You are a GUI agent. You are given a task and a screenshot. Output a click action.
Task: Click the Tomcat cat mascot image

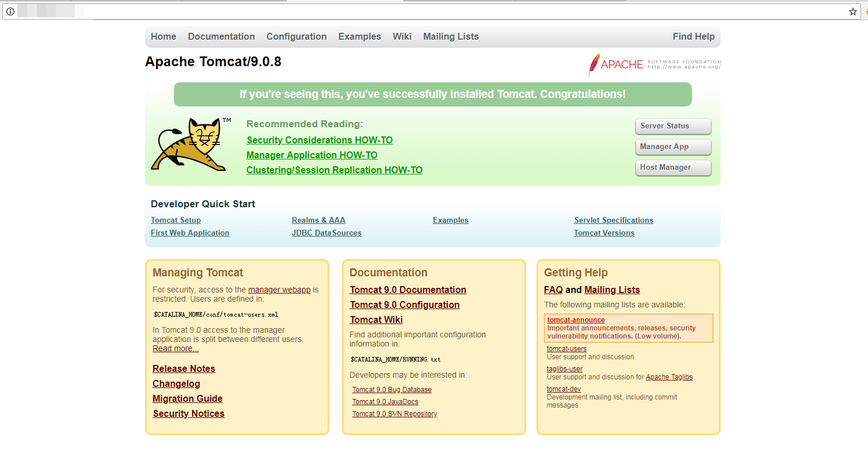point(191,144)
